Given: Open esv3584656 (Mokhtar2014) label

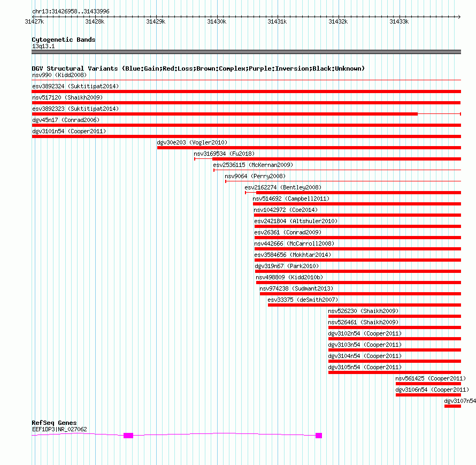Looking at the screenshot, I should click(x=293, y=255).
